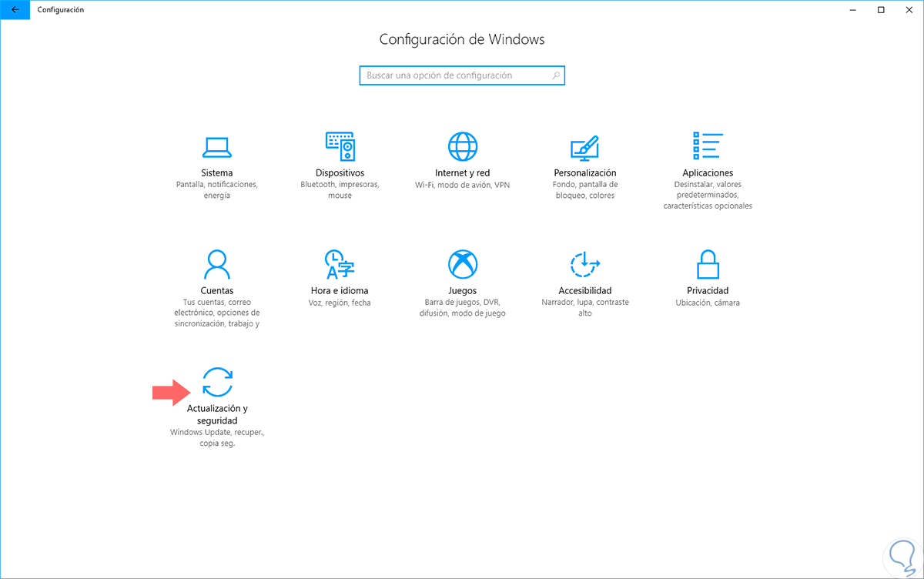Click the 'Cuentas' label
The width and height of the screenshot is (924, 579).
click(x=216, y=291)
